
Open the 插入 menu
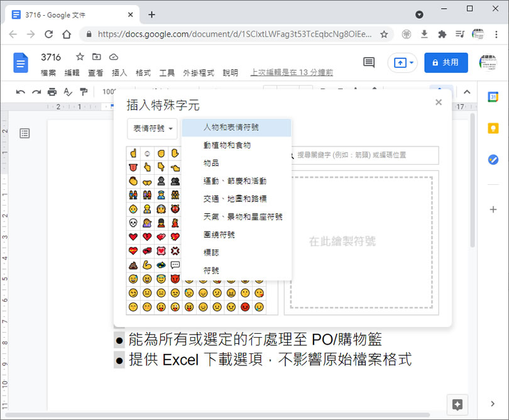click(119, 73)
